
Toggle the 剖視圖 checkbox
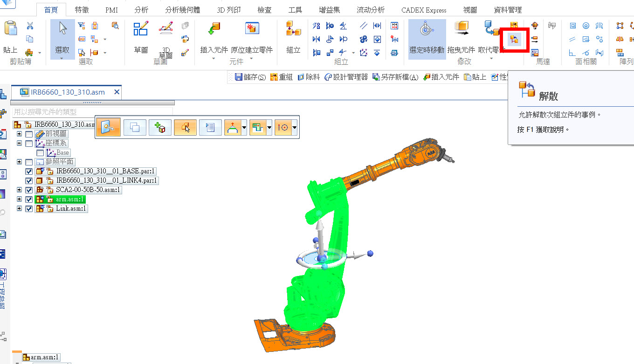point(29,134)
